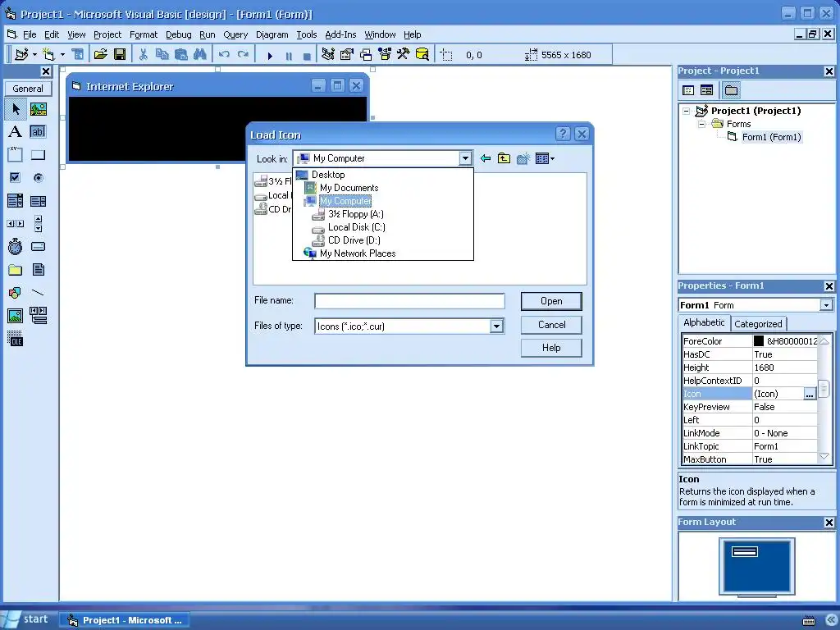Click the File name input field
Viewport: 840px width, 630px height.
click(409, 301)
